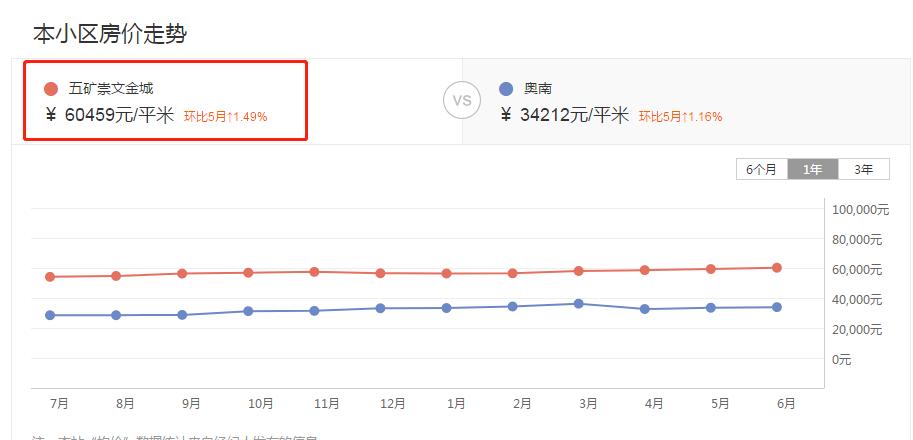Click the blue data point for 6月
913x440 pixels.
point(776,307)
